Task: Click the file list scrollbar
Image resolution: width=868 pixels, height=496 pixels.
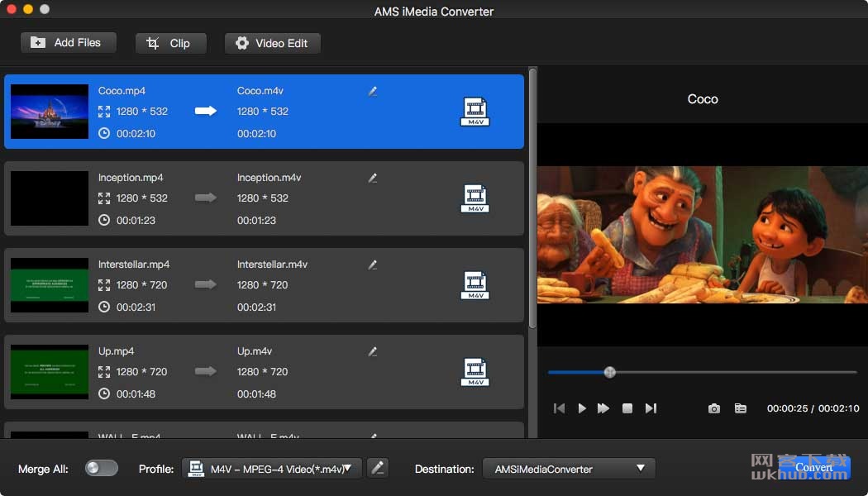Action: tap(532, 198)
